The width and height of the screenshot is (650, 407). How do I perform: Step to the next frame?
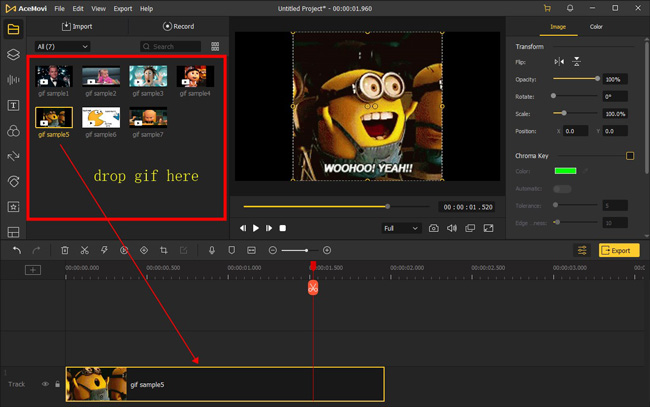269,228
